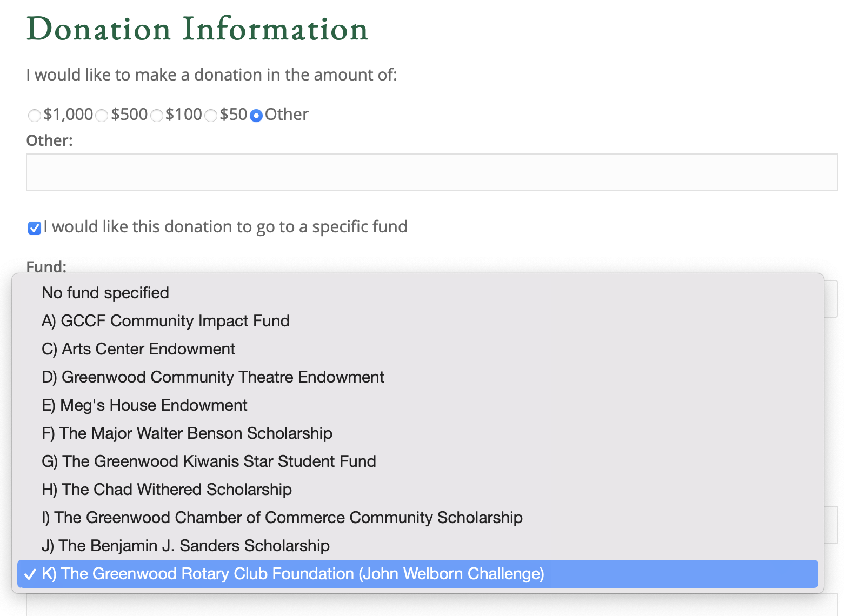The image size is (852, 616).
Task: Click the Other amount input field
Action: pos(432,172)
